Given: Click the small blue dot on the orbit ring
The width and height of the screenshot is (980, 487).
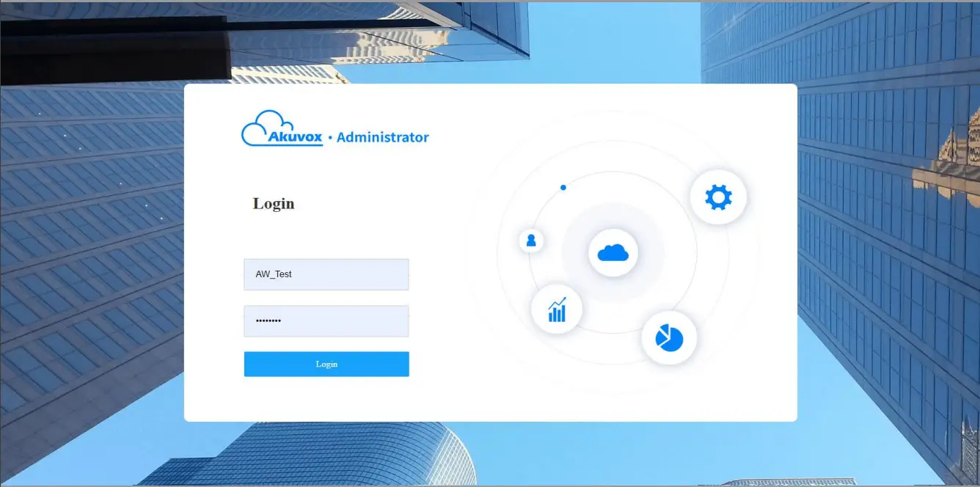Looking at the screenshot, I should (x=563, y=188).
